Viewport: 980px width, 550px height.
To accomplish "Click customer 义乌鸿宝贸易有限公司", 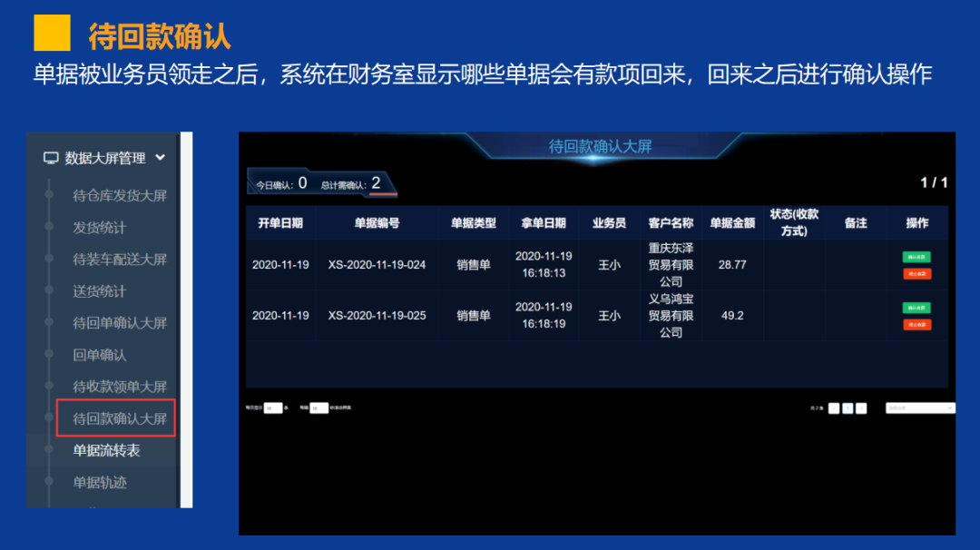I will [671, 316].
